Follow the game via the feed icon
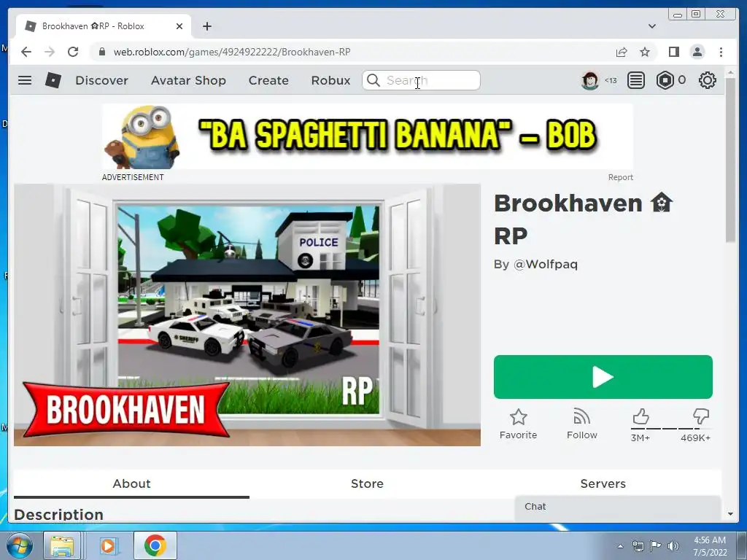This screenshot has height=560, width=747. pyautogui.click(x=581, y=416)
